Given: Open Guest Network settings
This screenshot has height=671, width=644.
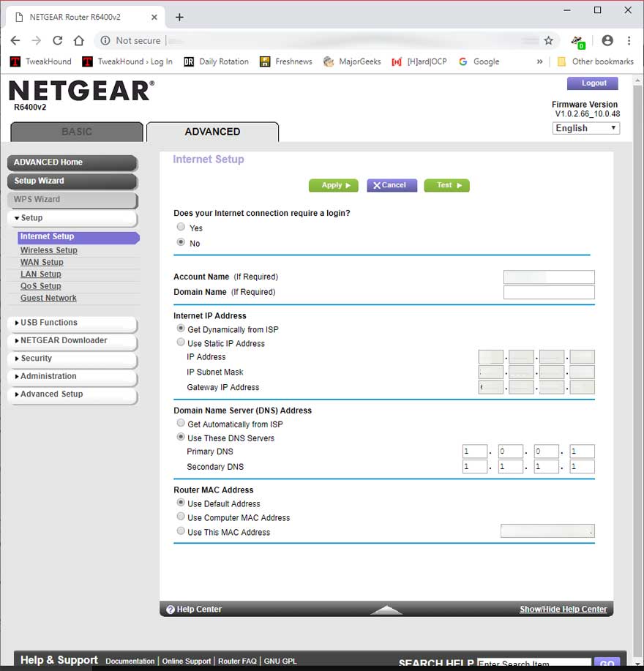Looking at the screenshot, I should click(x=48, y=299).
